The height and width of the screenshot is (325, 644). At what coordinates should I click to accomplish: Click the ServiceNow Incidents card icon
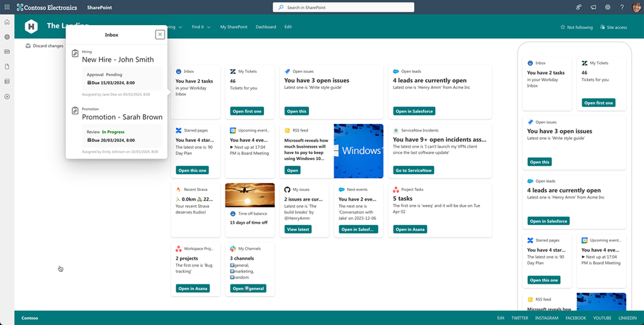pos(396,130)
